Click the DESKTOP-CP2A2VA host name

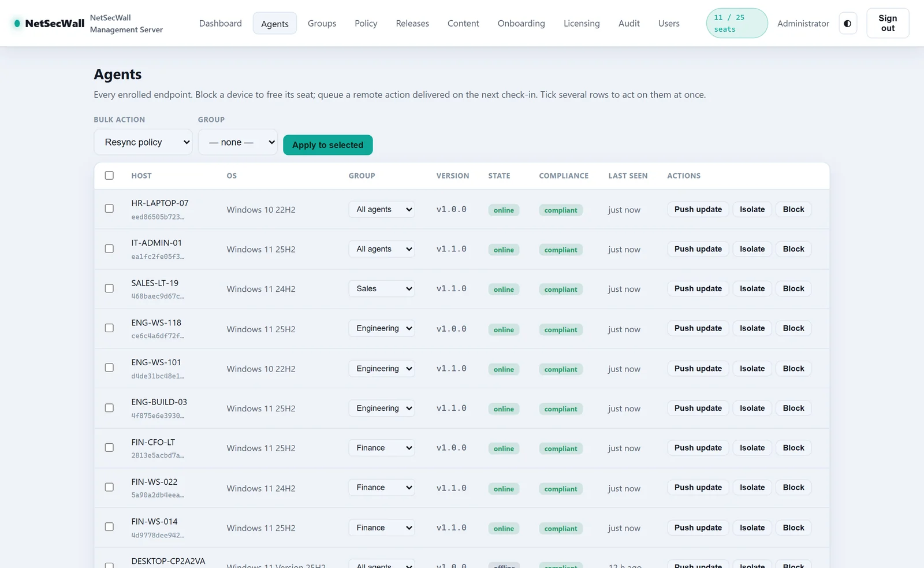168,561
